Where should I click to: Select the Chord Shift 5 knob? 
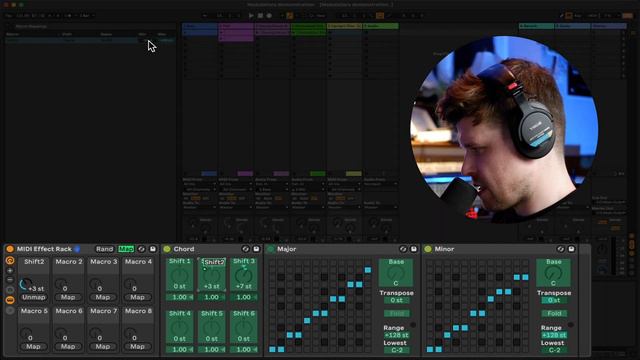[x=212, y=328]
